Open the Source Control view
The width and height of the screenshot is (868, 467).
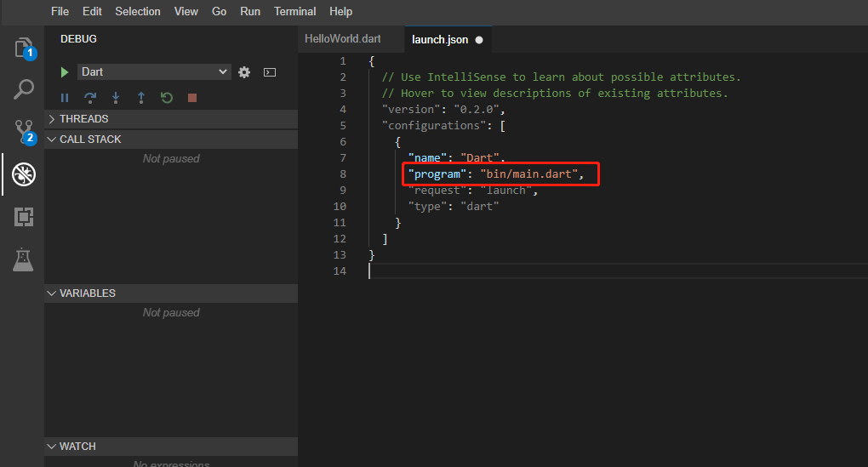(24, 132)
